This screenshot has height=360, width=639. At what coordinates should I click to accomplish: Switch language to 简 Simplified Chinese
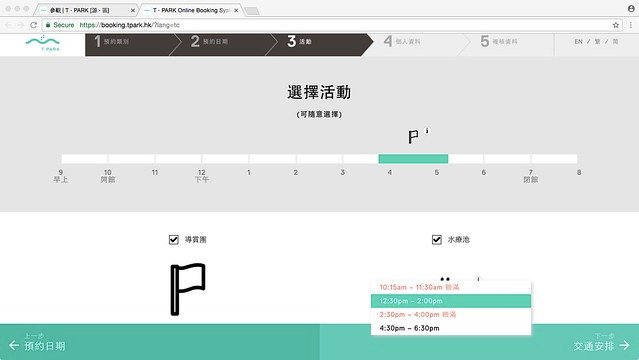[615, 42]
